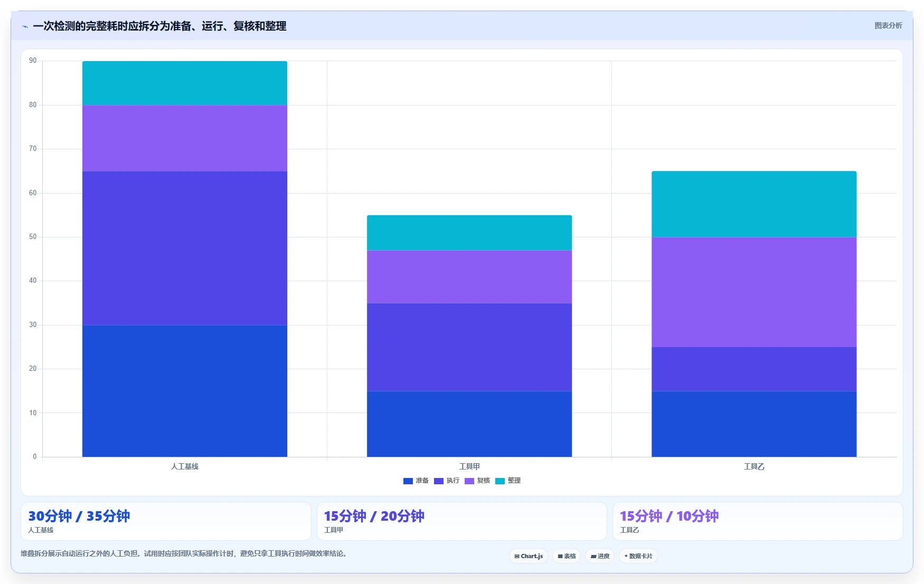
Task: Click the 人工基线 x-axis label under the chart
Action: [185, 466]
